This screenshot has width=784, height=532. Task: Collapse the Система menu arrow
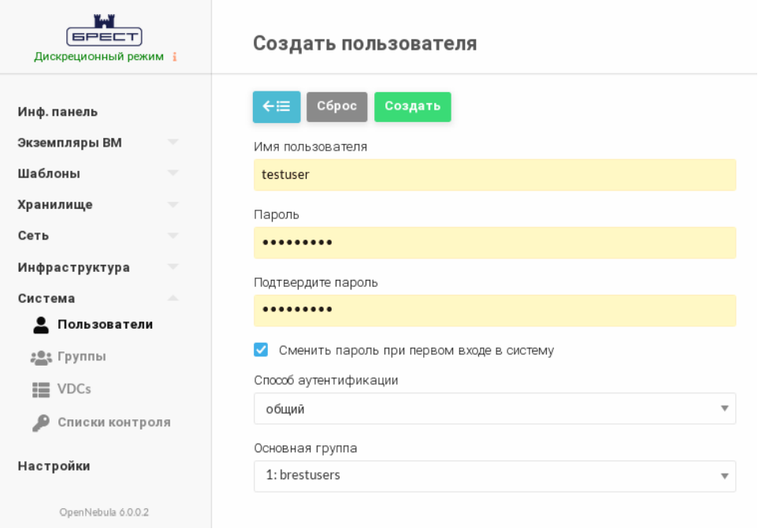point(173,298)
